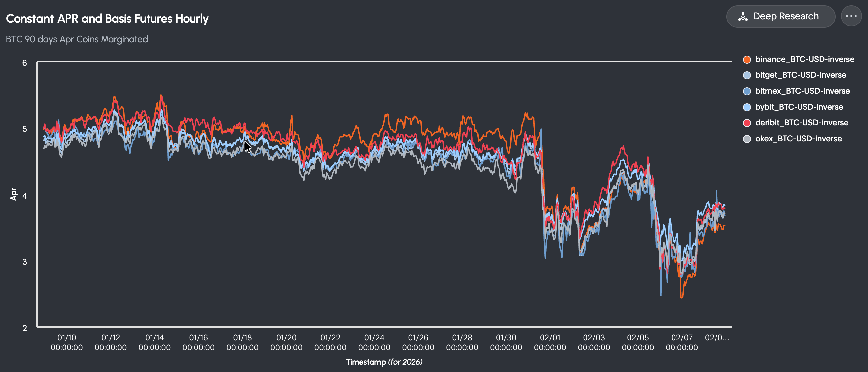Click the bitmex_BTC-USD-inverse legend label
Viewport: 868px width, 372px height.
click(802, 91)
